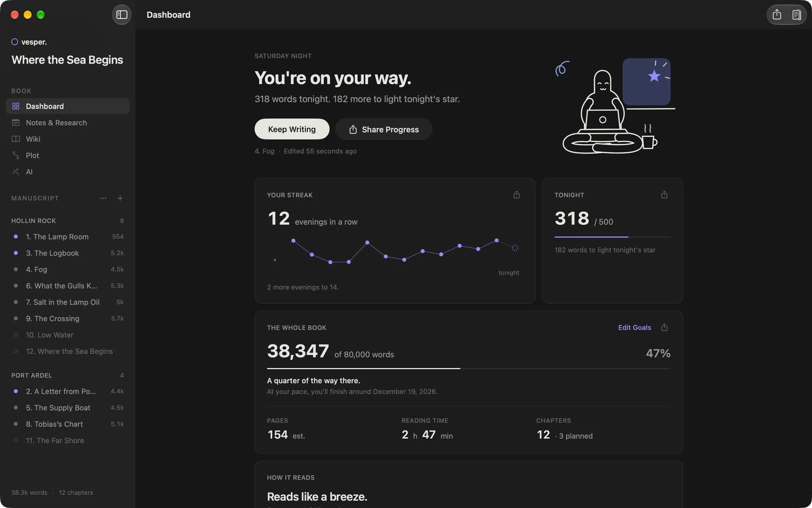
Task: Open chapter 2. A Letter from Po...
Action: click(x=68, y=391)
